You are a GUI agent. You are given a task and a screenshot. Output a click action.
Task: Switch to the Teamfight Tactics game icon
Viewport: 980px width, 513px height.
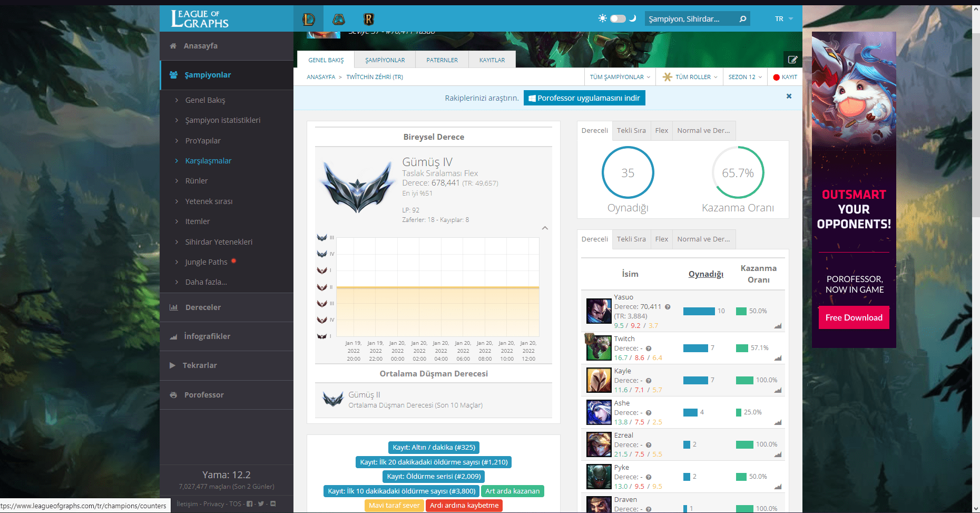click(x=339, y=20)
